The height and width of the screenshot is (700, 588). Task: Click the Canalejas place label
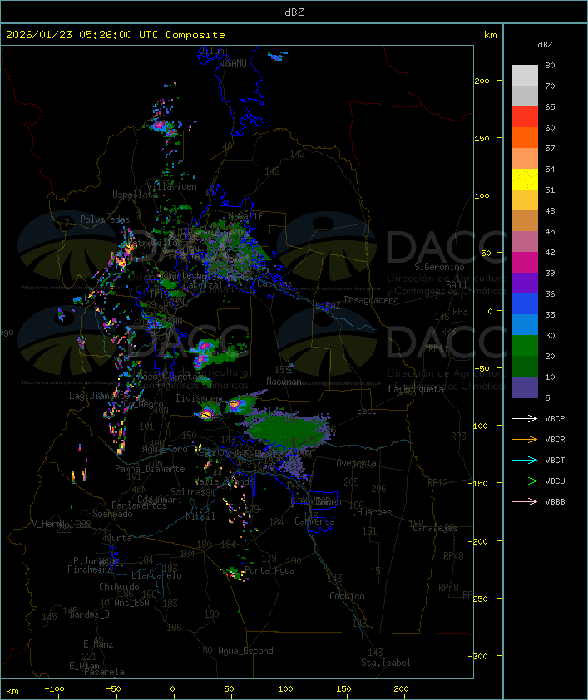[x=435, y=528]
